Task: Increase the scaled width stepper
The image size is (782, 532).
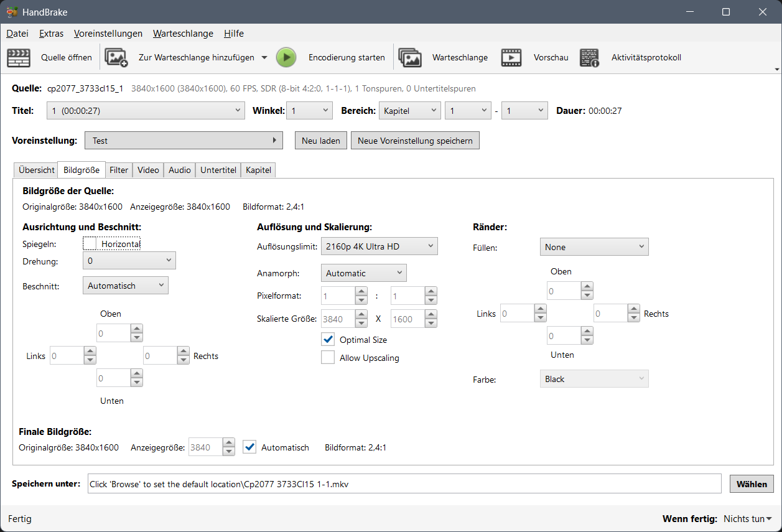Action: pos(361,314)
